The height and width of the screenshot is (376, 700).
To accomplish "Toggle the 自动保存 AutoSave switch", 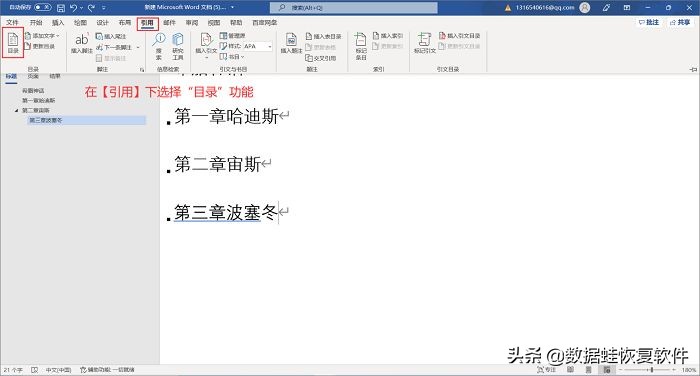I will [42, 7].
